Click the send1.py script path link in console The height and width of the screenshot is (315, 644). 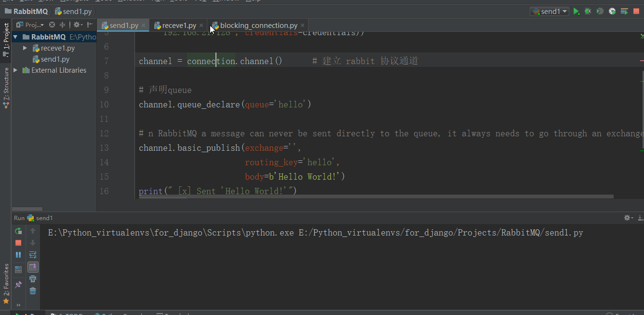441,233
